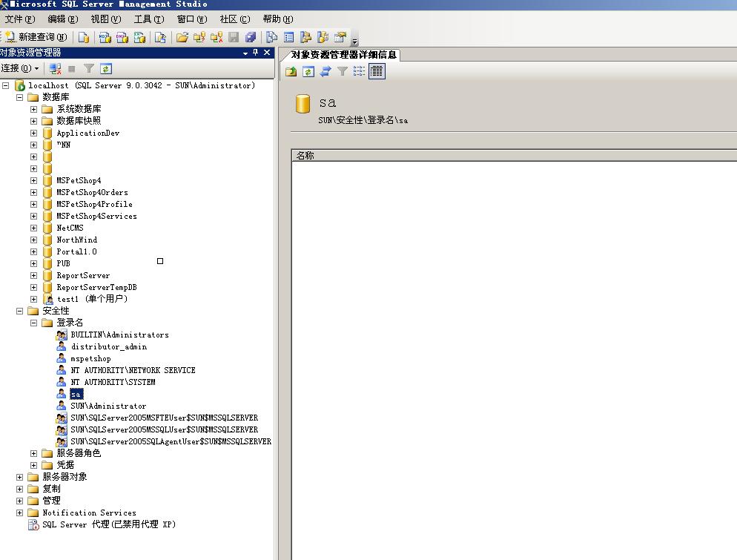The image size is (737, 560).
Task: Expand the MSPetShop4 database node
Action: click(33, 180)
